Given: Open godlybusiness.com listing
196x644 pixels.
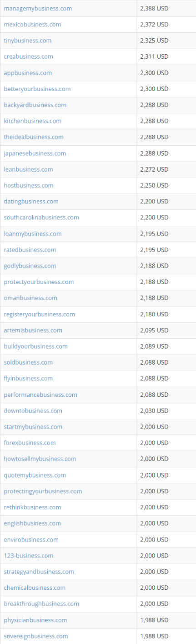Looking at the screenshot, I should click(30, 266).
